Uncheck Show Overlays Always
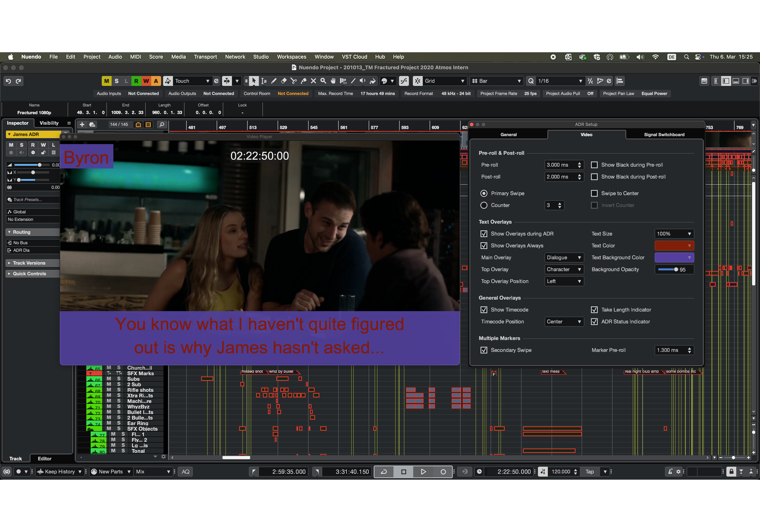Screen dimensions: 760x532 tap(484, 246)
